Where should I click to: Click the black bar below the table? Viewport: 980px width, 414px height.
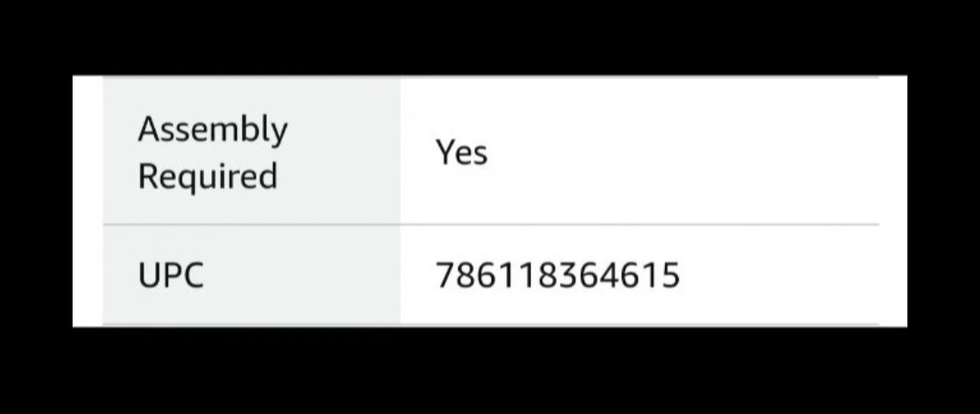click(x=490, y=370)
